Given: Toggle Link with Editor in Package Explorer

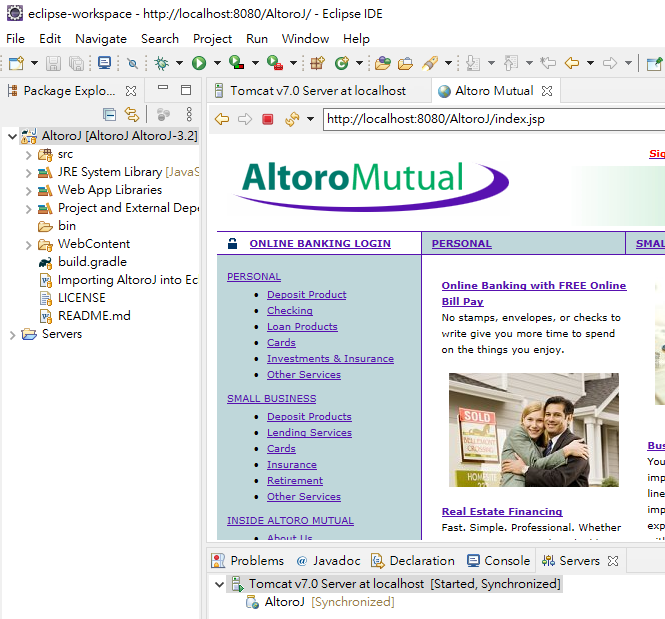Looking at the screenshot, I should pos(130,115).
